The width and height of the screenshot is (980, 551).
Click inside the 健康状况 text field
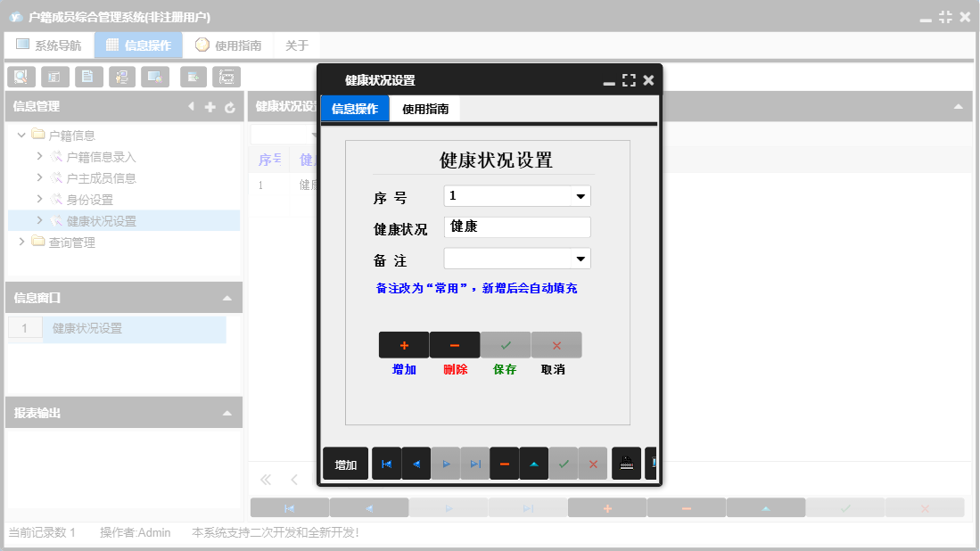point(515,226)
